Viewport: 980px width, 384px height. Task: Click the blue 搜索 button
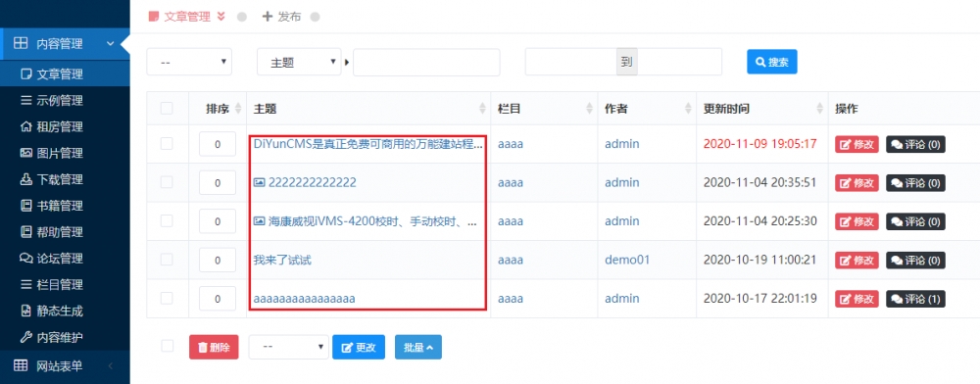772,62
